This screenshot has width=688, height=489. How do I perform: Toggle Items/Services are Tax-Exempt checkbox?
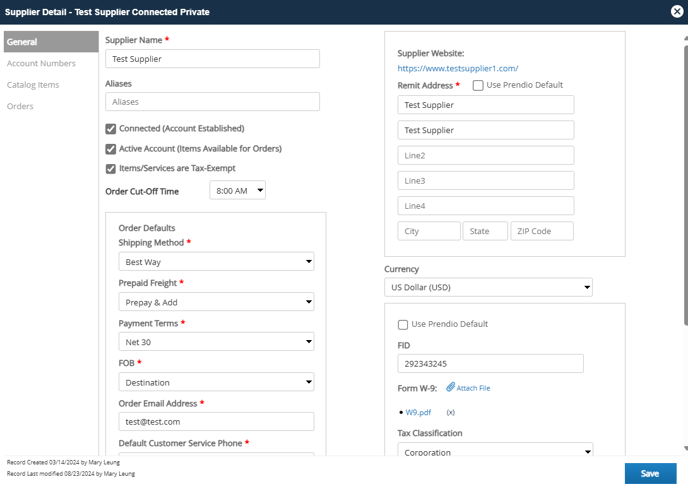point(111,169)
